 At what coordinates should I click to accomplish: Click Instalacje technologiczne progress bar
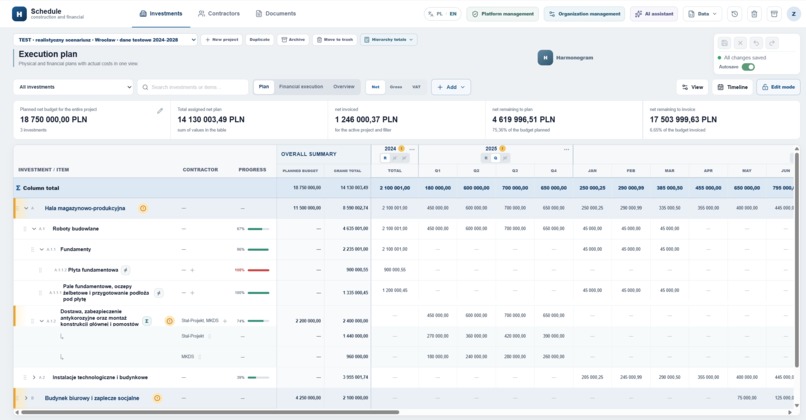pyautogui.click(x=259, y=377)
